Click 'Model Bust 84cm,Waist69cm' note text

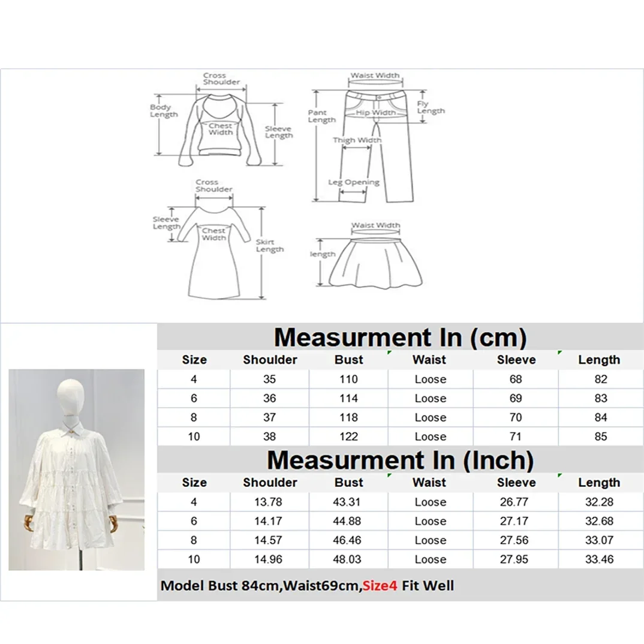260,586
